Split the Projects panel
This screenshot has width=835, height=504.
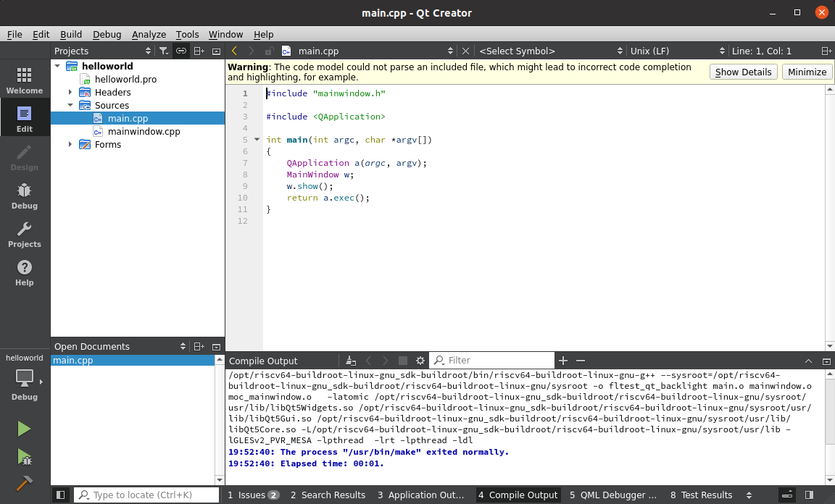coord(199,51)
